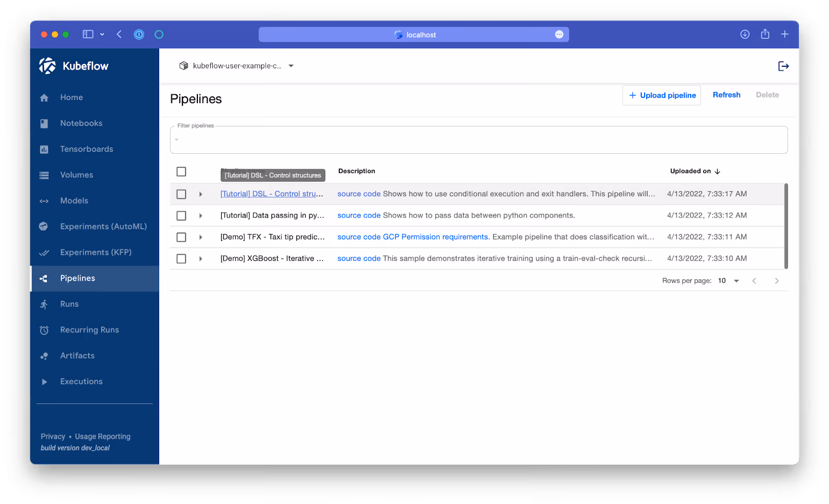Click the ellipsis icon in address bar
This screenshot has width=829, height=504.
pyautogui.click(x=559, y=35)
